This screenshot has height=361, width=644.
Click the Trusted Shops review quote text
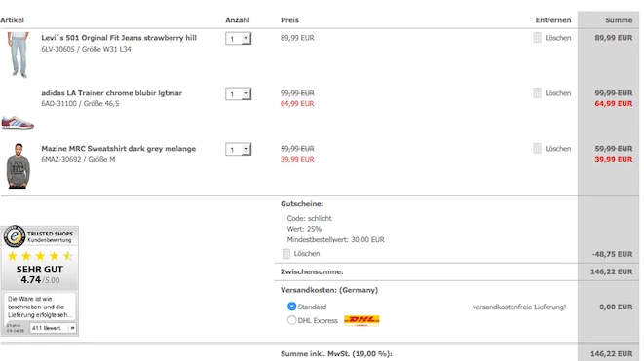[40, 307]
